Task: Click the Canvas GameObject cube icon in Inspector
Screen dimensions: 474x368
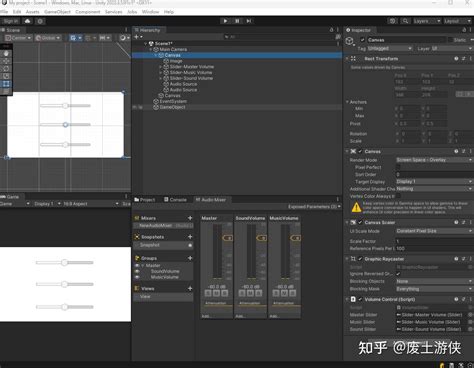Action: [x=349, y=41]
